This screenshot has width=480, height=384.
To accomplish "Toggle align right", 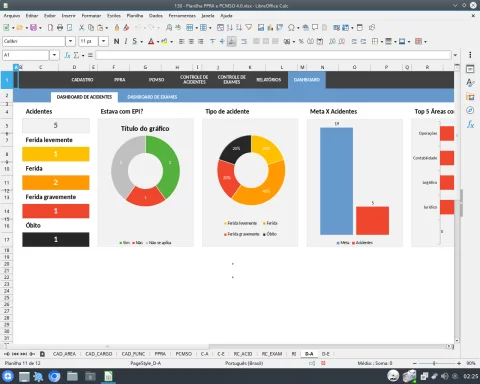I will pos(200,41).
